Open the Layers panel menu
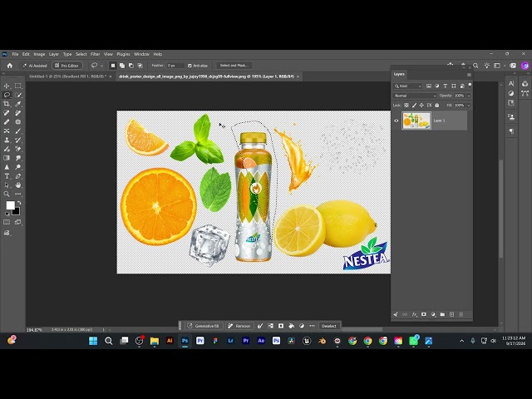The image size is (532, 399). [x=469, y=75]
